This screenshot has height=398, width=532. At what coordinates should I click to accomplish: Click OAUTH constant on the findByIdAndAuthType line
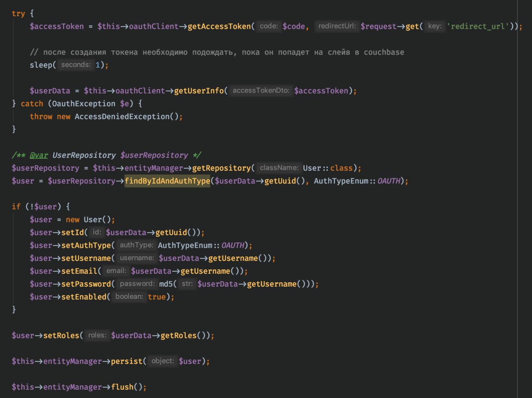(389, 181)
